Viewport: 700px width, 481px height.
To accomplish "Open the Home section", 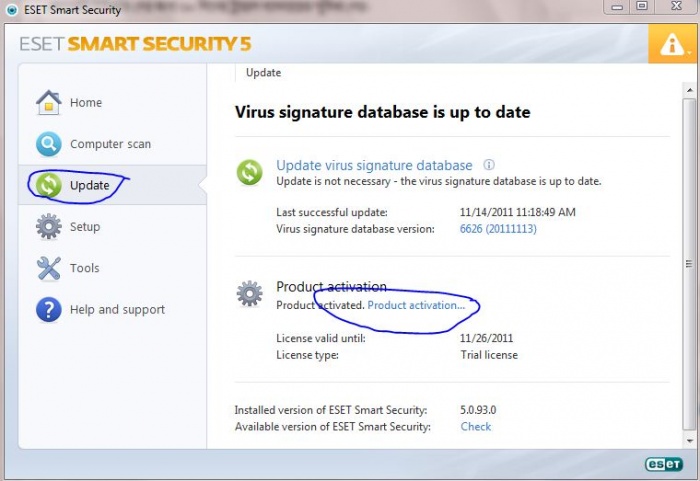I will tap(86, 102).
